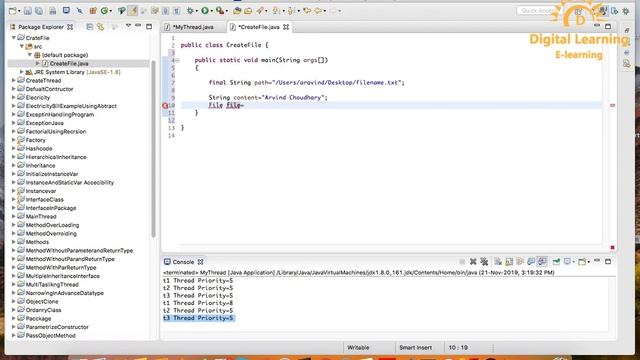Click the Open Type icon in toolbar

click(237, 11)
